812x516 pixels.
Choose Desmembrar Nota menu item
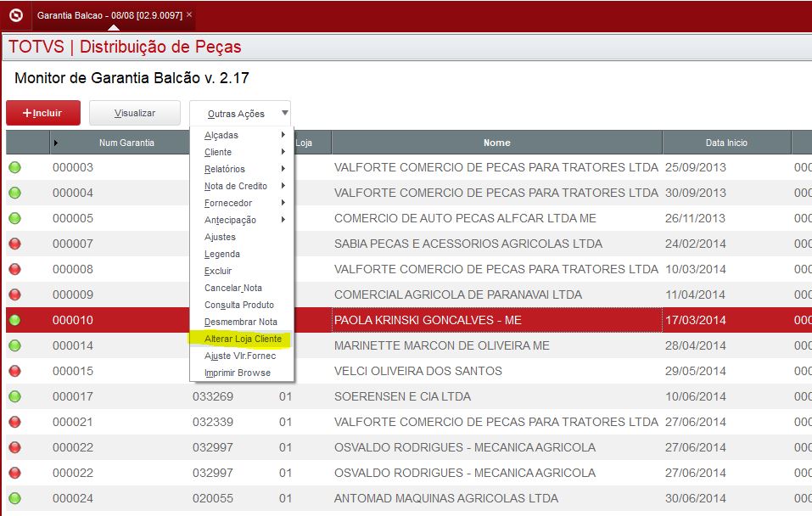241,322
